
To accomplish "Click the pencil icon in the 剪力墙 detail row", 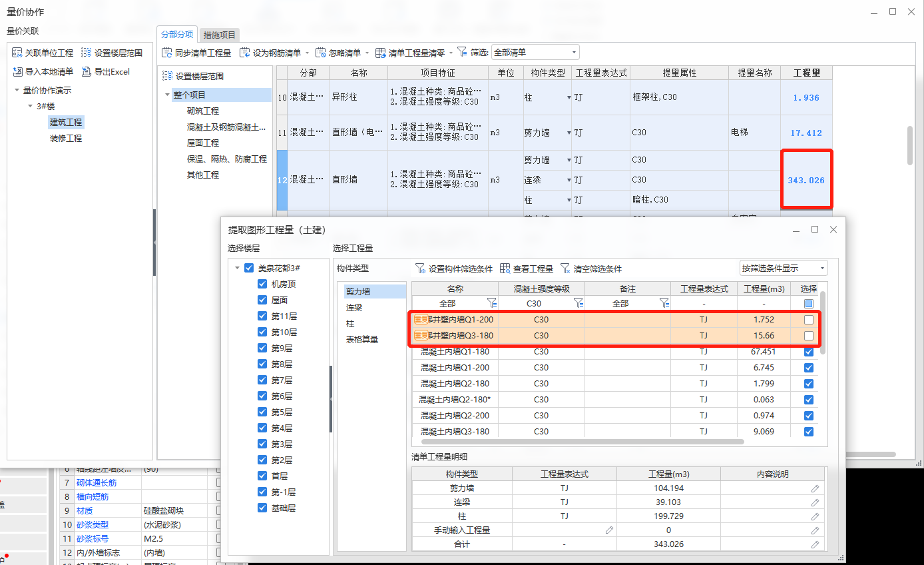I will (815, 488).
